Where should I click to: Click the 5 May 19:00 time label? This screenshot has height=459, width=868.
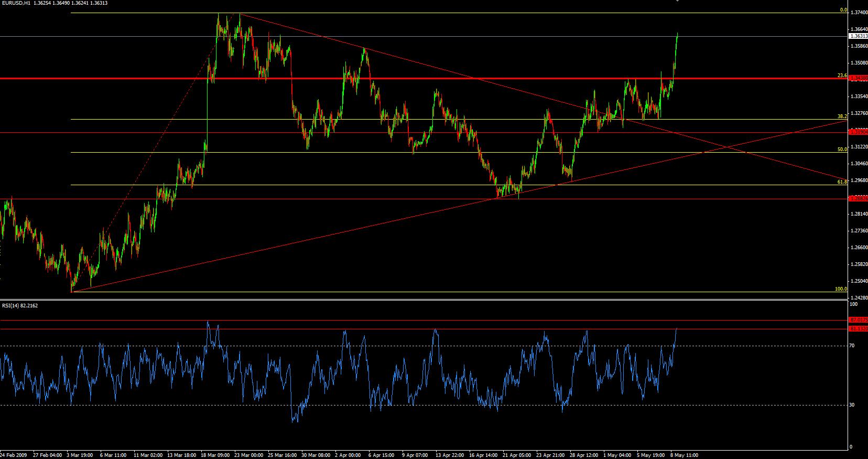(x=651, y=455)
